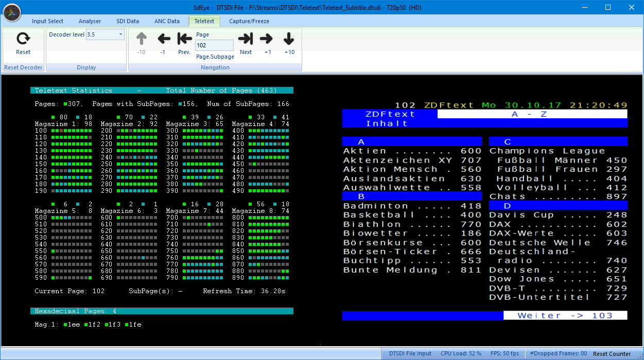Switch to the ANC Data tab
Image resolution: width=644 pixels, height=360 pixels.
(167, 21)
